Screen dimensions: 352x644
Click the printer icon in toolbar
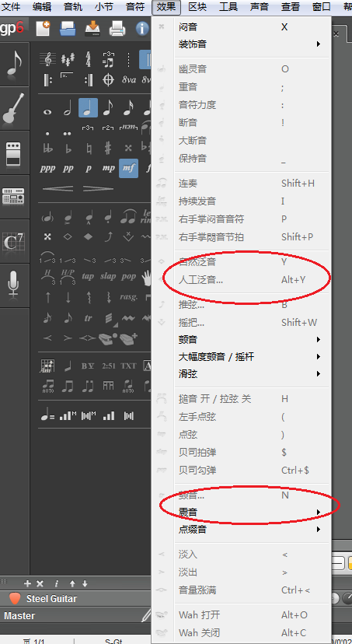pyautogui.click(x=117, y=28)
